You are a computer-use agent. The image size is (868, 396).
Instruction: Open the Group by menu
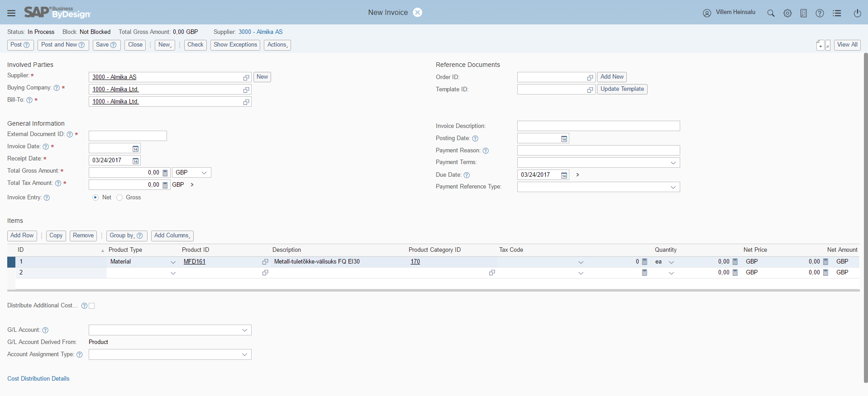(x=127, y=236)
